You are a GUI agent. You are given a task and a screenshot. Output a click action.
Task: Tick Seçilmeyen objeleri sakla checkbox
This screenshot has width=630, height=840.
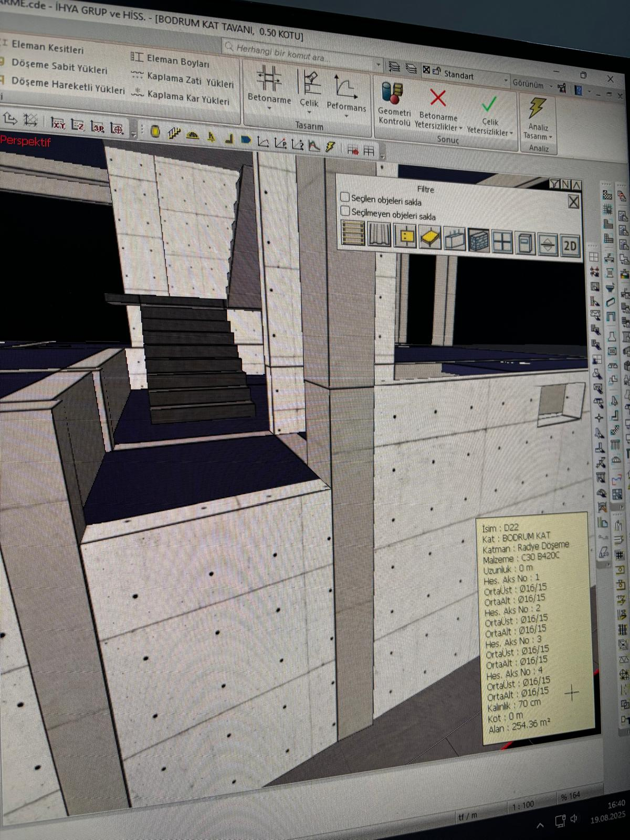pos(345,211)
